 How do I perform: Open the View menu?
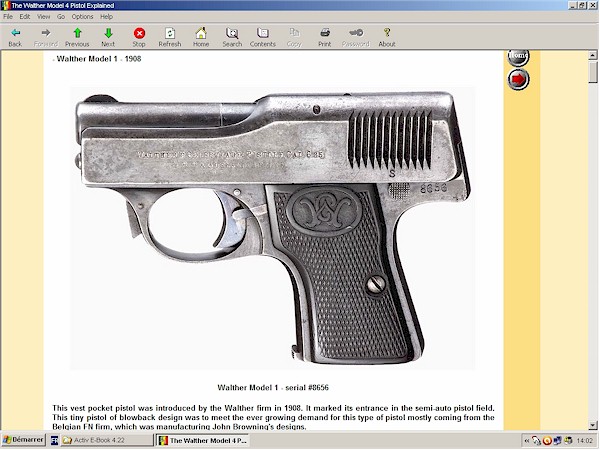coord(43,16)
